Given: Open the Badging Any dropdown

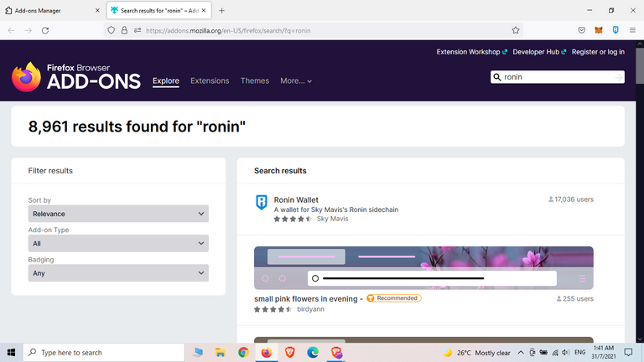Looking at the screenshot, I should click(118, 273).
